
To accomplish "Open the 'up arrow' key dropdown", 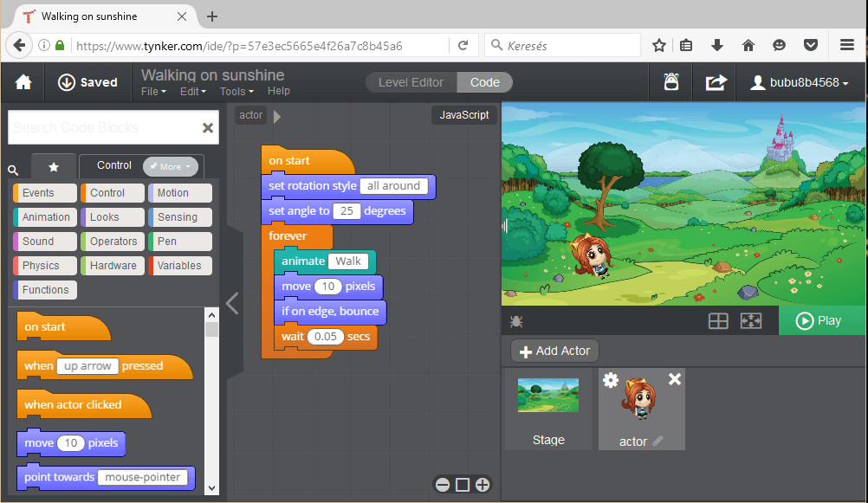I will [x=87, y=365].
